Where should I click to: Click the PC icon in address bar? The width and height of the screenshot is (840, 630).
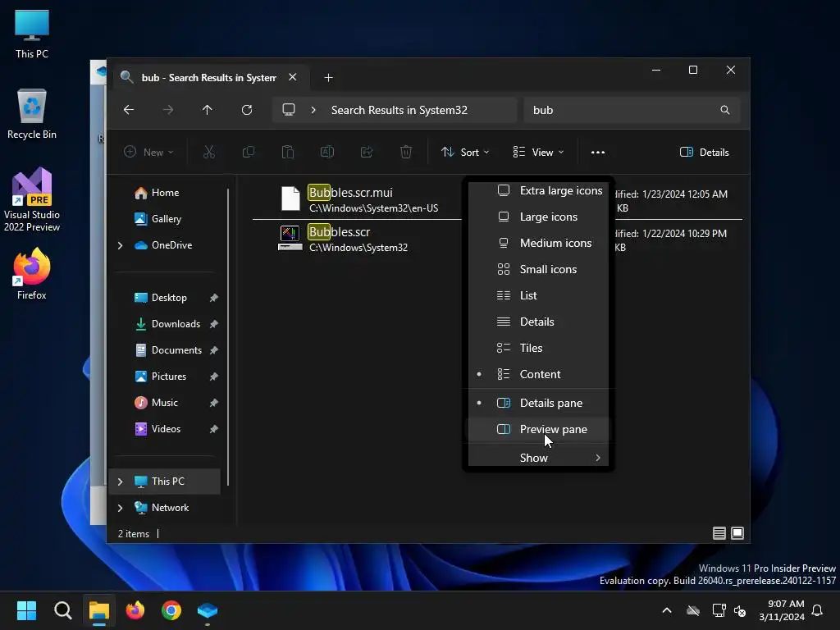pyautogui.click(x=289, y=110)
